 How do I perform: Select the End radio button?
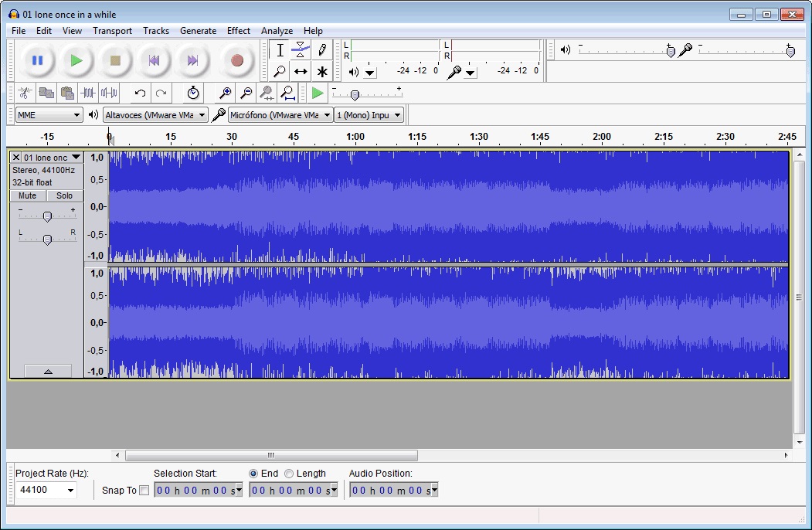point(253,474)
